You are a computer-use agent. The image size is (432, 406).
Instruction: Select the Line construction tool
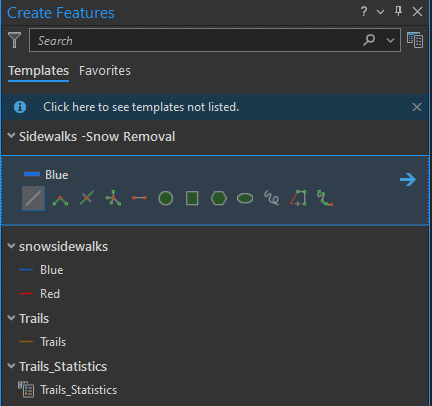pyautogui.click(x=33, y=198)
